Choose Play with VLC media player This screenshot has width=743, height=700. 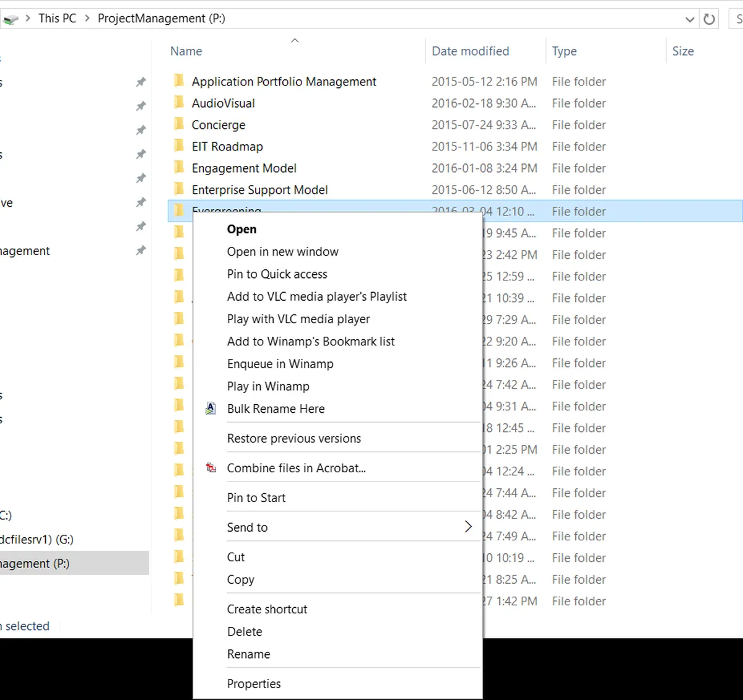tap(298, 319)
